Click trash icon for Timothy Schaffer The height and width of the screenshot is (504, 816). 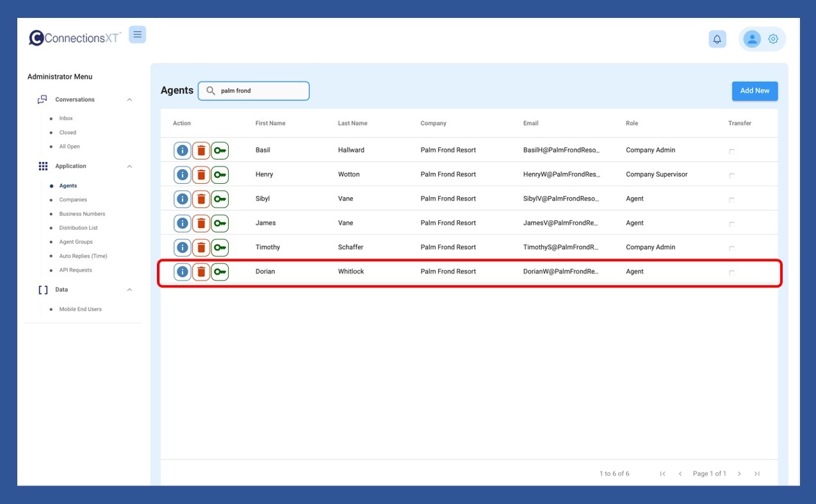201,248
